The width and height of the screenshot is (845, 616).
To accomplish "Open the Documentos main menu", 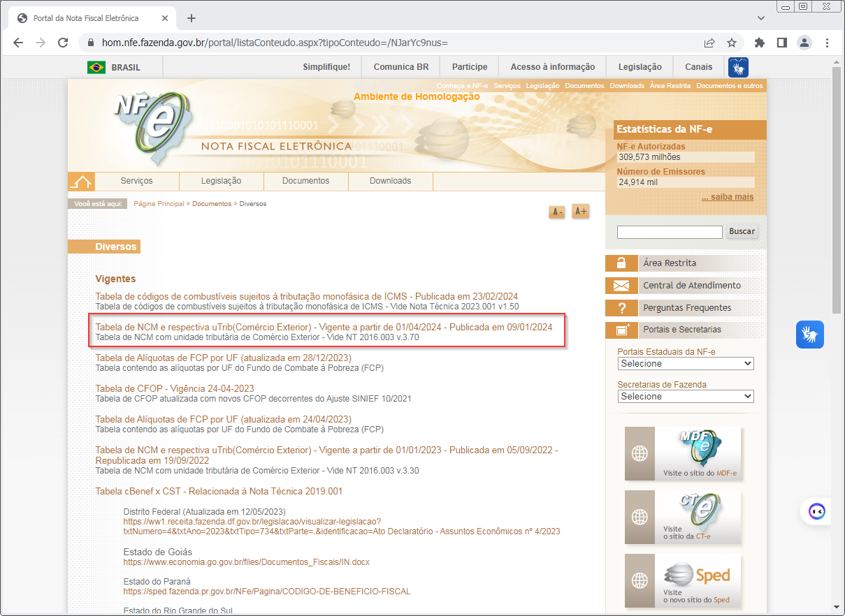I will point(305,181).
